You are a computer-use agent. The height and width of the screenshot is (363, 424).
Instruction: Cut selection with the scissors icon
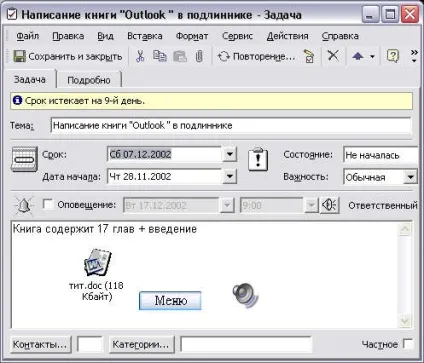click(x=140, y=56)
